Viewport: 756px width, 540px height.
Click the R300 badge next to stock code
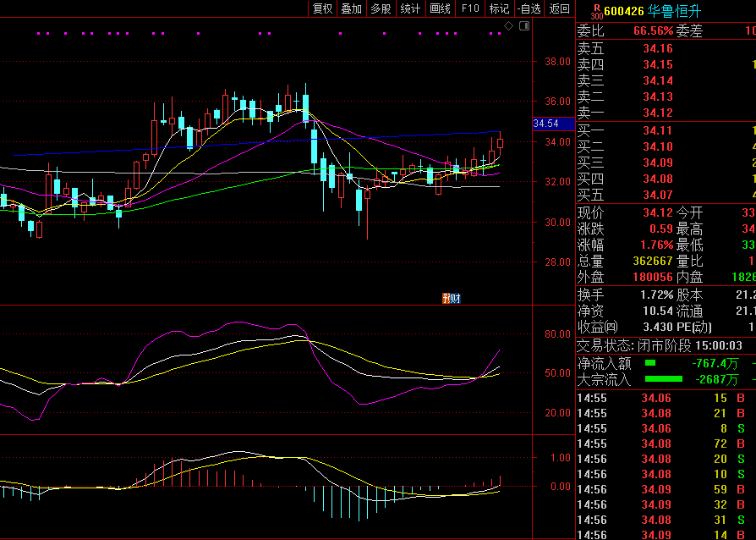tap(597, 11)
